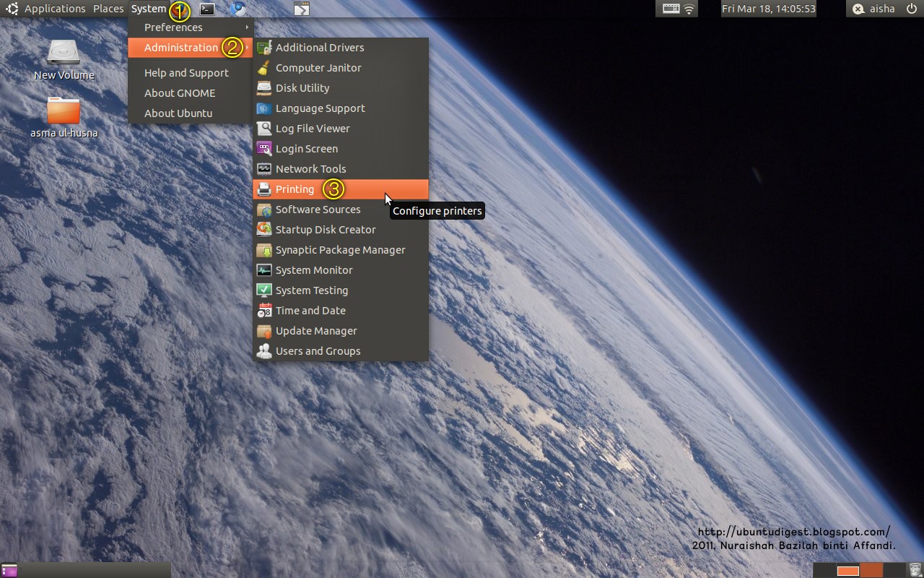This screenshot has height=578, width=924.
Task: Run System Testing
Action: point(341,290)
